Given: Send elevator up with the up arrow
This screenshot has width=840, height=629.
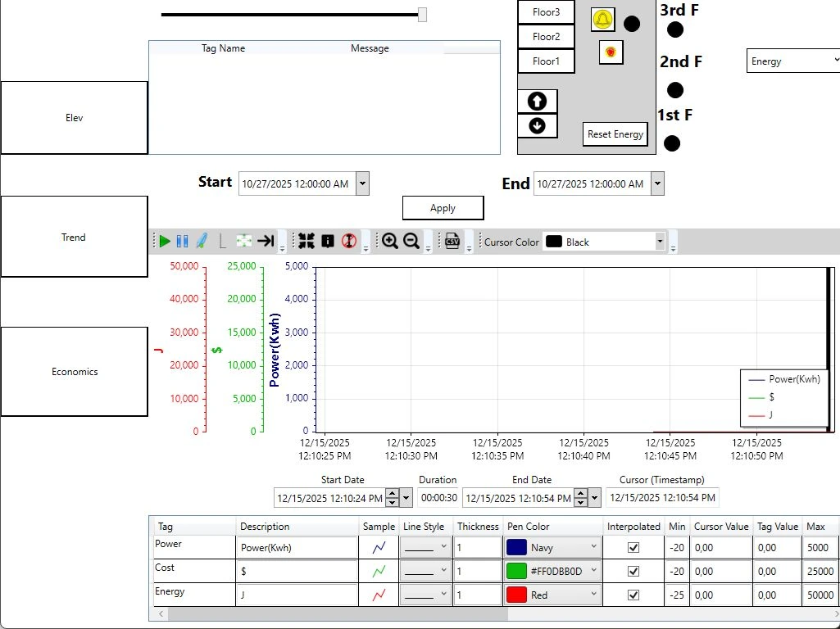Looking at the screenshot, I should tap(538, 102).
